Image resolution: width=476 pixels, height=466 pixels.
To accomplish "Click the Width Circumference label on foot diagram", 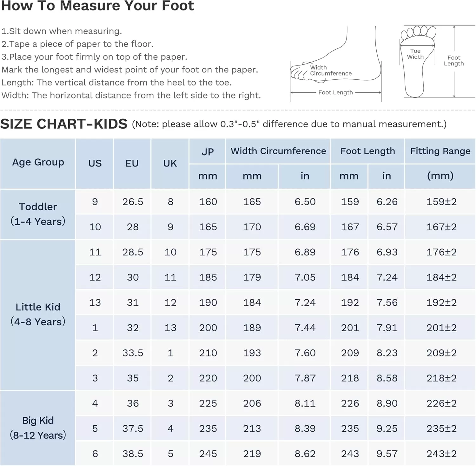I will coord(331,71).
